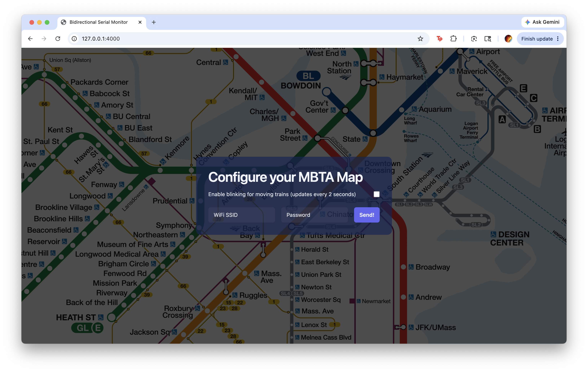Open a new browser tab

[x=154, y=22]
